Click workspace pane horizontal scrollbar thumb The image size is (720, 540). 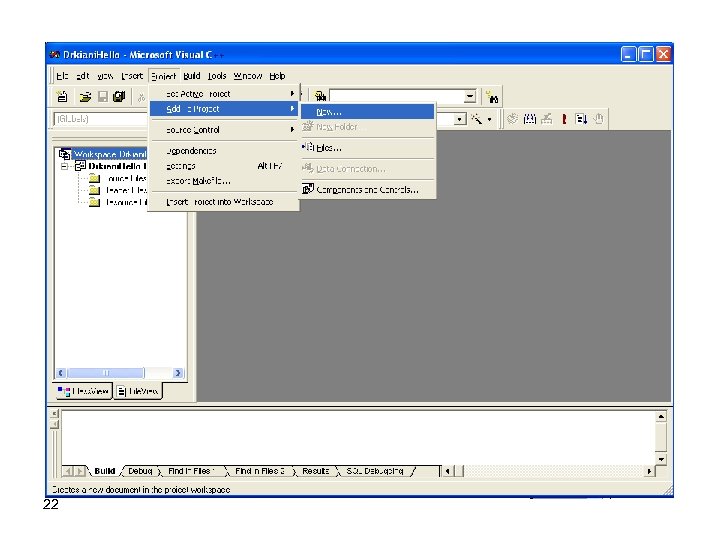106,373
